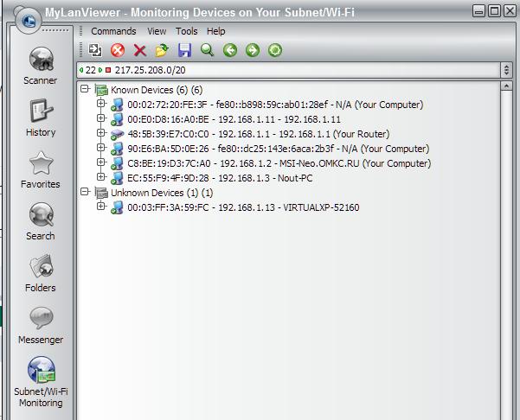The width and height of the screenshot is (520, 420).
Task: Select the fe80::dc25:143e:6aca:2b3f device row
Action: pos(279,149)
